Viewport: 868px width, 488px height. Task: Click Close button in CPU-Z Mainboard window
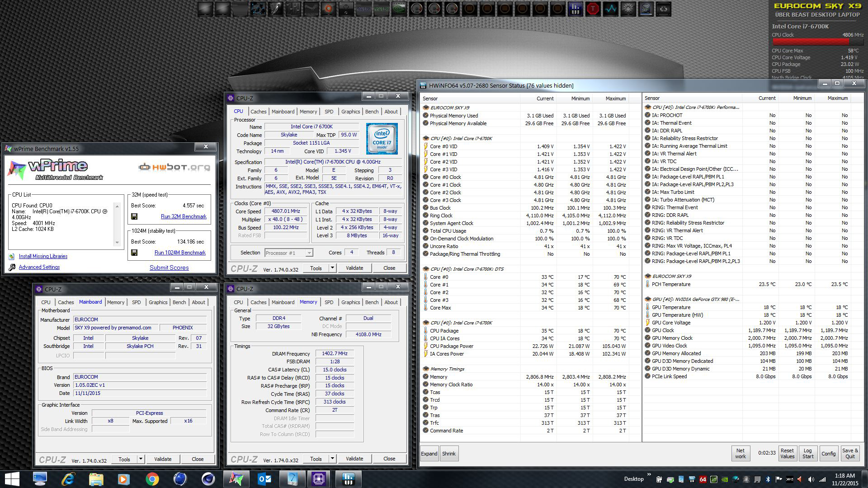coord(198,459)
